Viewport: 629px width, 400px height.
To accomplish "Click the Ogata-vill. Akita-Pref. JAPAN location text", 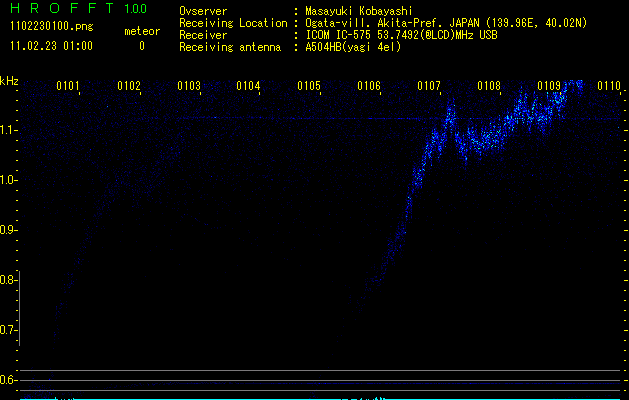I will (446, 23).
